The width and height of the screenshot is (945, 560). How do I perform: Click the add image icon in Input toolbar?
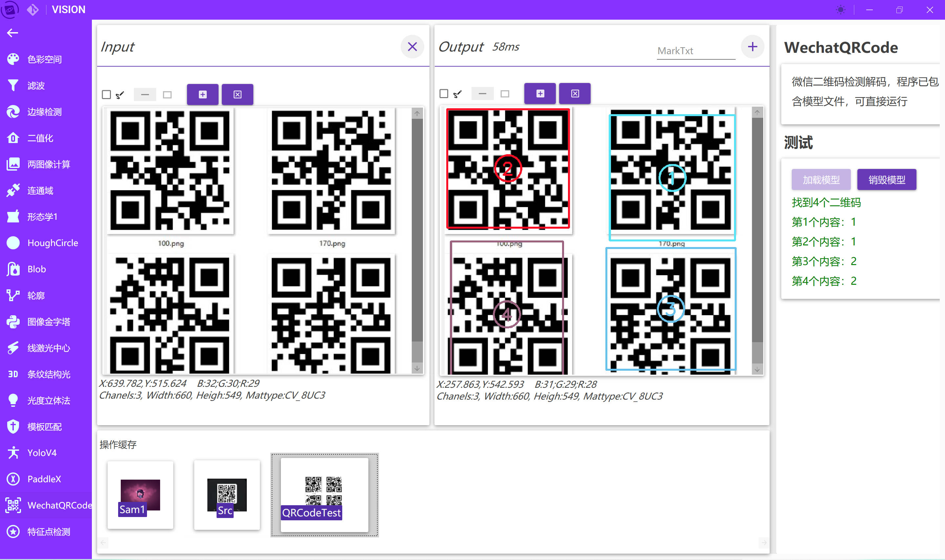pyautogui.click(x=203, y=94)
